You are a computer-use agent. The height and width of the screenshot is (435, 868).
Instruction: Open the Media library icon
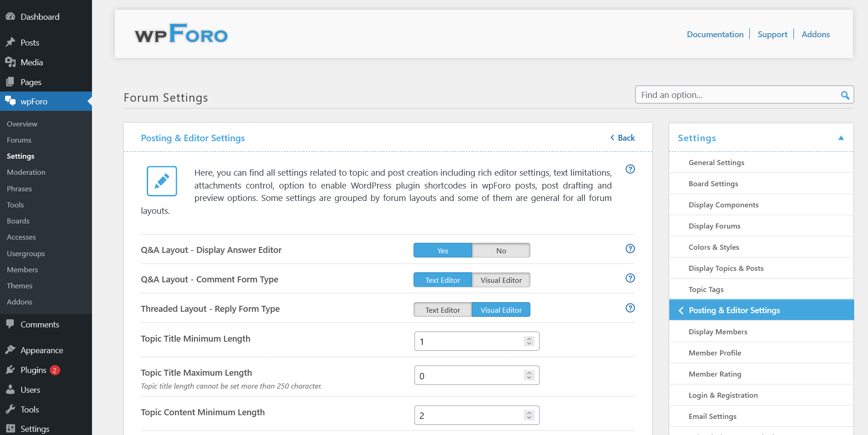click(x=10, y=62)
